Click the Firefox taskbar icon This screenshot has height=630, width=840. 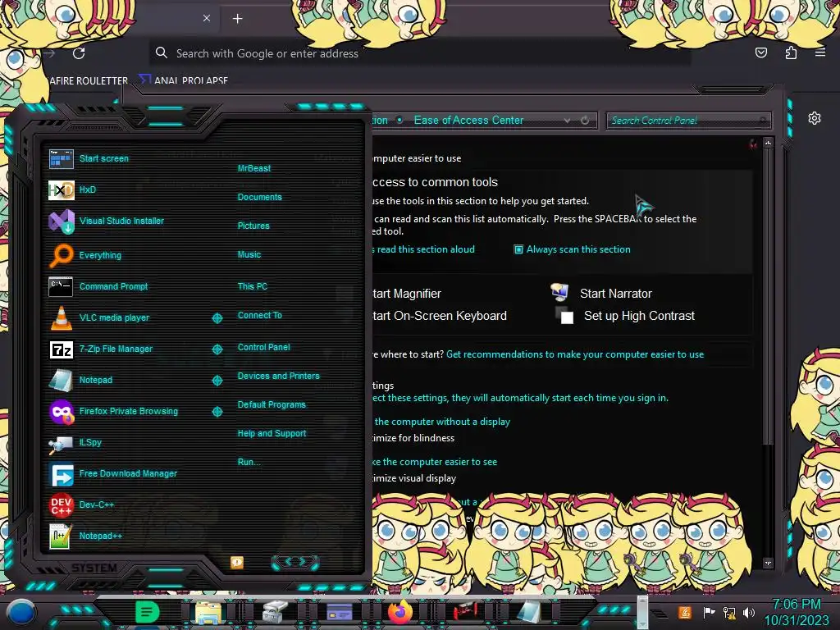pyautogui.click(x=399, y=612)
